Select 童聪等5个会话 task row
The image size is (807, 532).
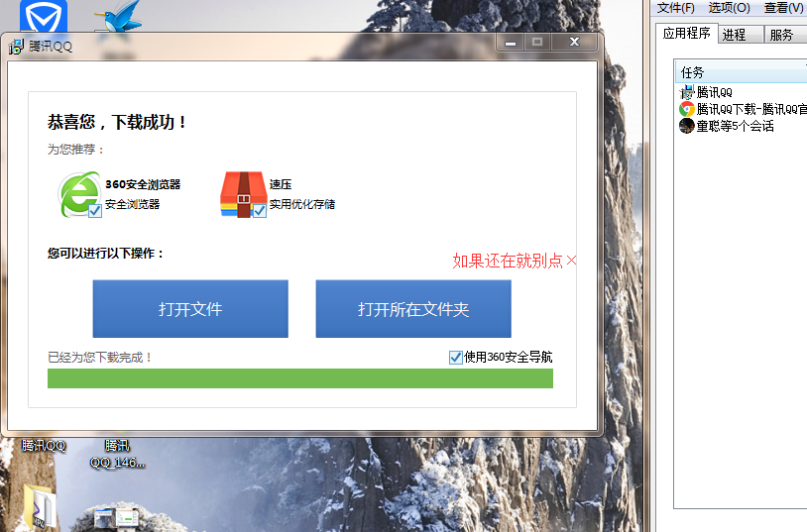pos(743,126)
